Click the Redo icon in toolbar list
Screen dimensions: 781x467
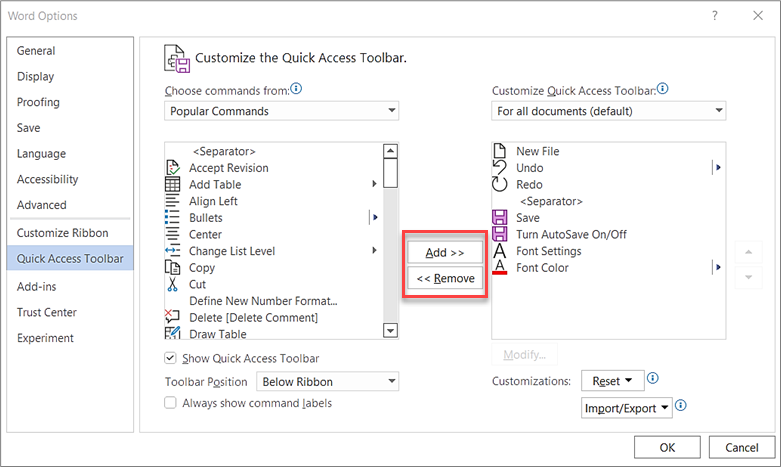tap(501, 185)
